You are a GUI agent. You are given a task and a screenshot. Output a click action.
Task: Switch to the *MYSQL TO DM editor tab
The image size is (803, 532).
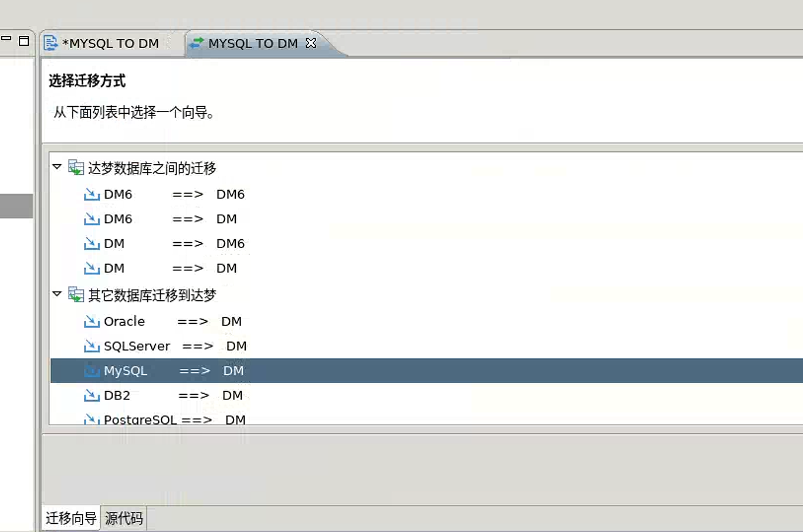[x=110, y=43]
